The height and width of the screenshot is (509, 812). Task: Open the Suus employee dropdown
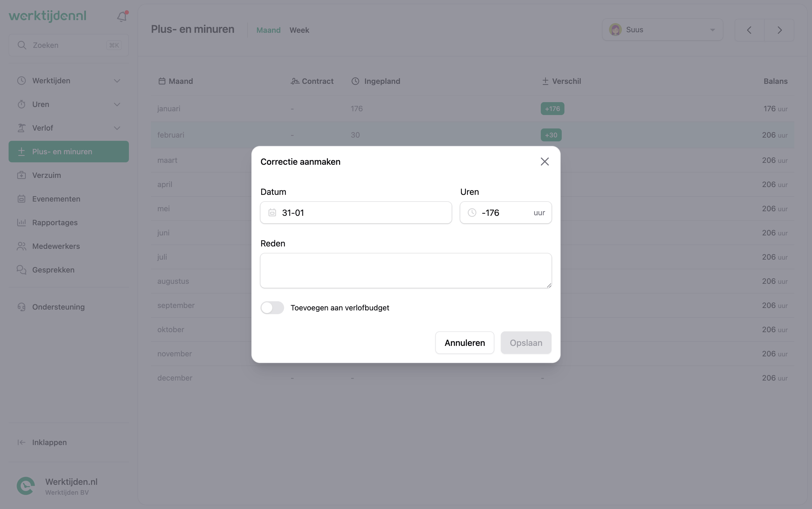pos(662,29)
